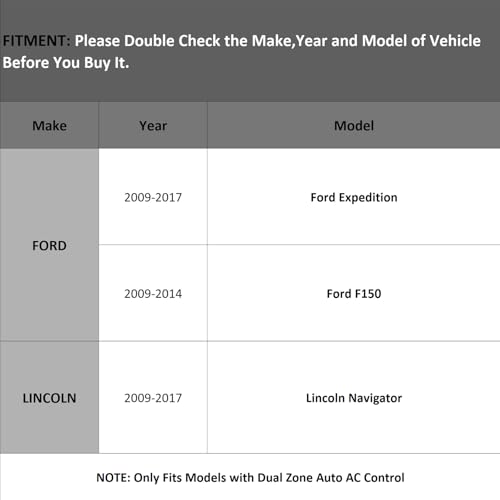The image size is (500, 500).
Task: Click the FITMENT label in the banner
Action: (x=36, y=41)
